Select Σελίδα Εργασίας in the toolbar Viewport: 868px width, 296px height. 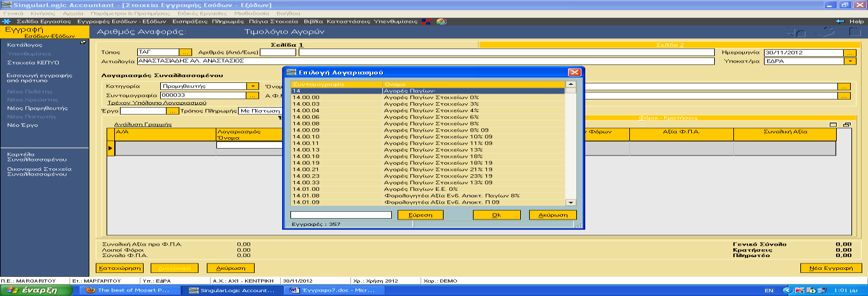[43, 21]
